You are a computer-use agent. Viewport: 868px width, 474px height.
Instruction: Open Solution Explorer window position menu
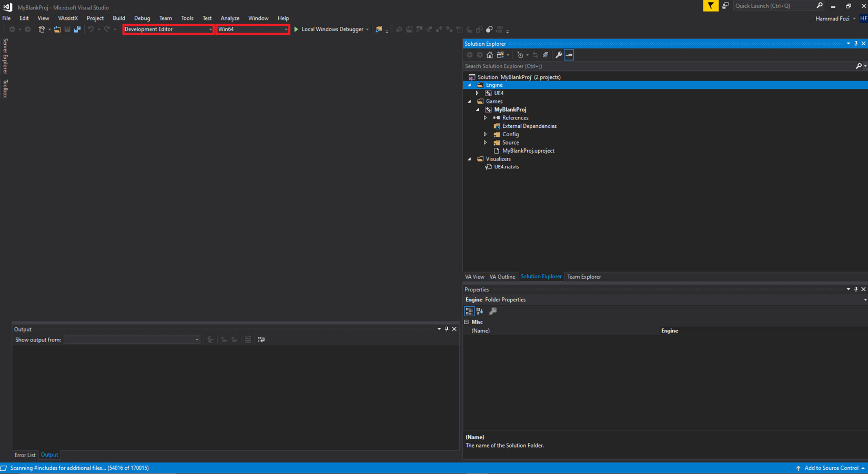[849, 44]
